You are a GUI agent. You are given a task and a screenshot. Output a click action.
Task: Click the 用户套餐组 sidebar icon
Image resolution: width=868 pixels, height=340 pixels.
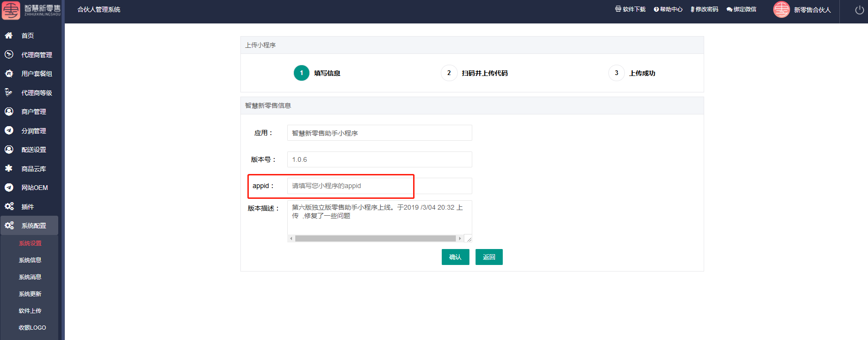coord(8,73)
